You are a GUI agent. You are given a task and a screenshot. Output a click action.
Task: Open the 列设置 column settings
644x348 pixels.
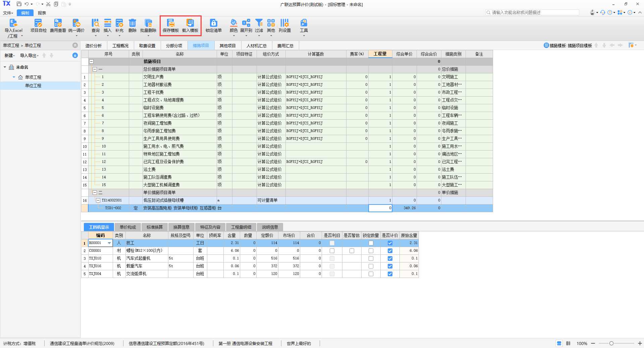(284, 23)
